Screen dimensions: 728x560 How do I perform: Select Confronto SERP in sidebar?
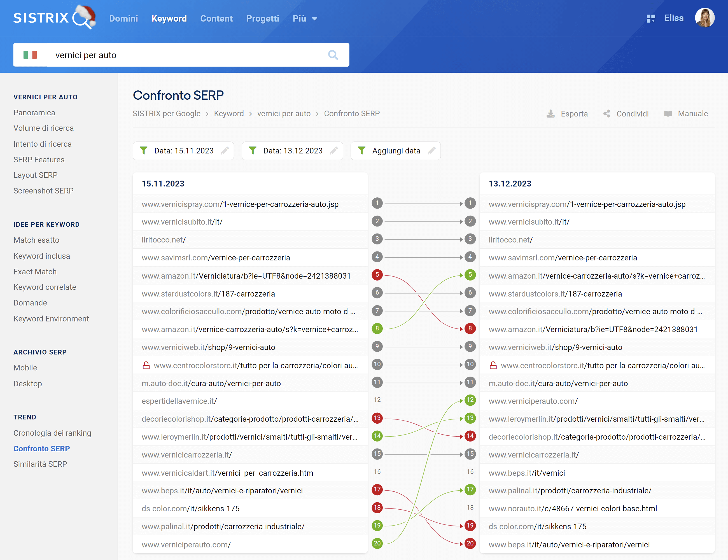point(42,449)
